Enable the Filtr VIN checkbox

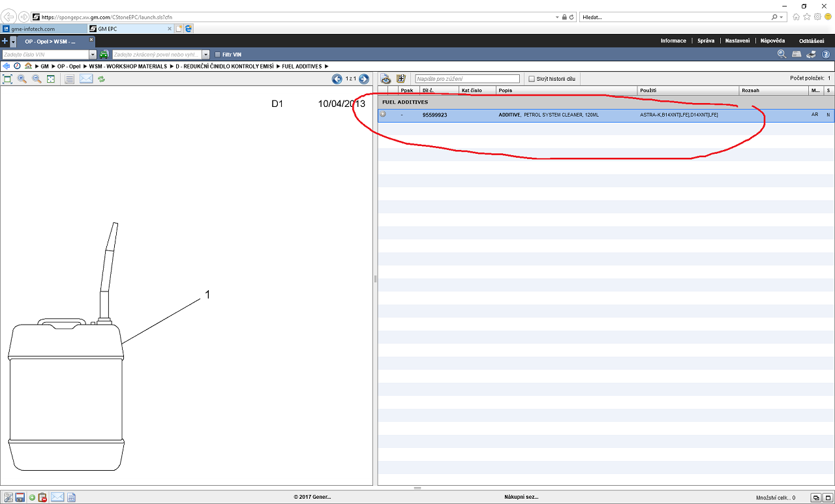218,55
